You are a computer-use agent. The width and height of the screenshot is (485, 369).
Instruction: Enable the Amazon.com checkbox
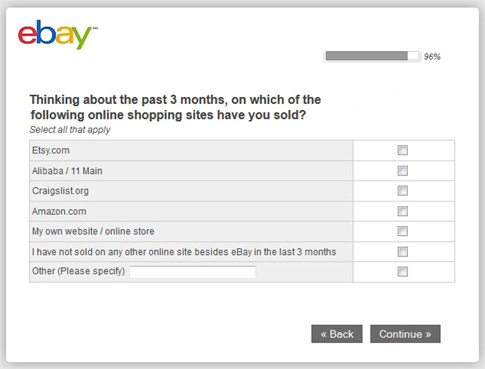[x=403, y=211]
